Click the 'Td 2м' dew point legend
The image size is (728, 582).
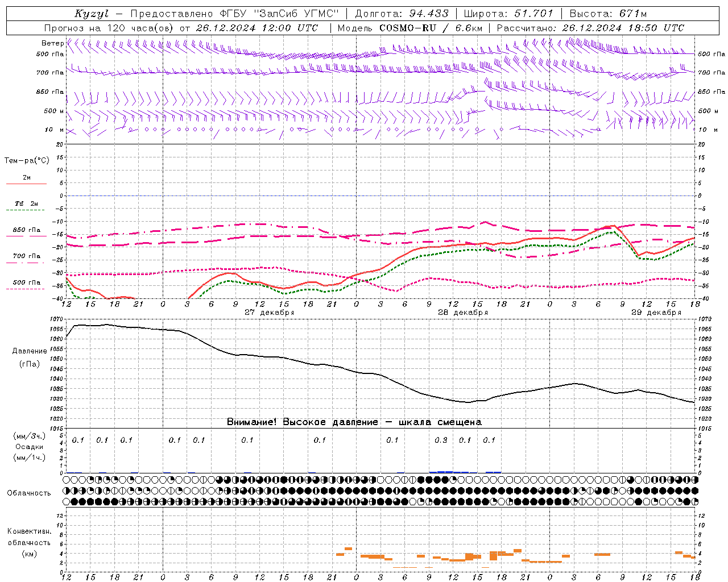point(26,203)
